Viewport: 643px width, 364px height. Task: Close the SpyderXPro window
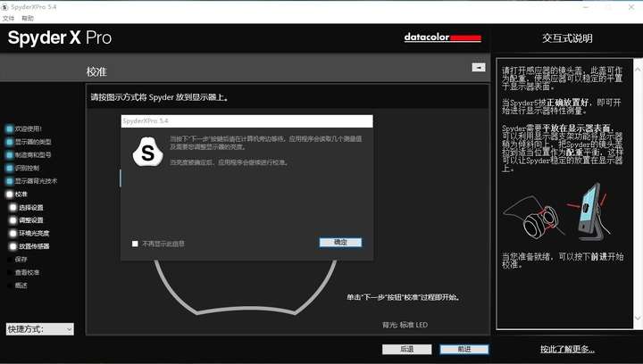[x=631, y=7]
